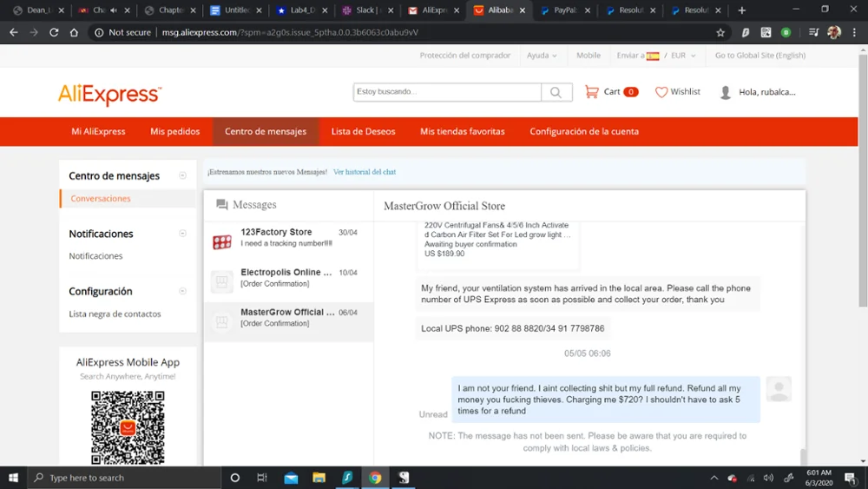This screenshot has width=868, height=489.
Task: Click the Messages chat bubble icon
Action: click(222, 205)
